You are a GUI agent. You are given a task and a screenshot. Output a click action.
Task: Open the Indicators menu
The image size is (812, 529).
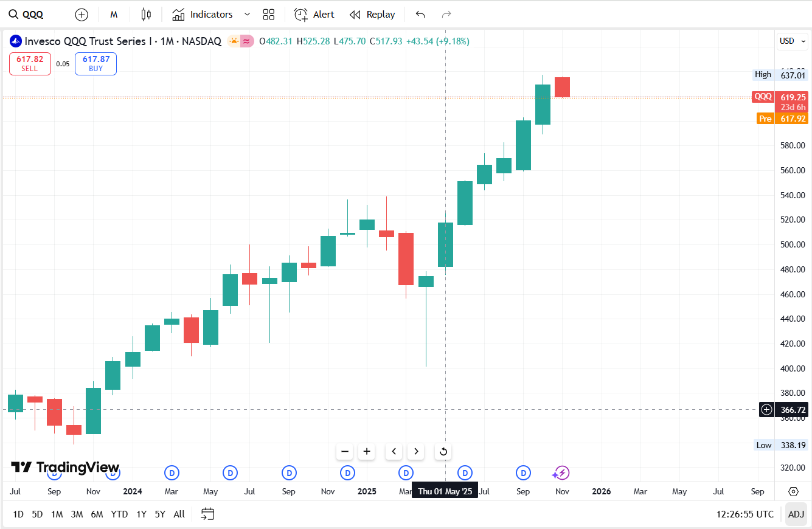coord(203,15)
